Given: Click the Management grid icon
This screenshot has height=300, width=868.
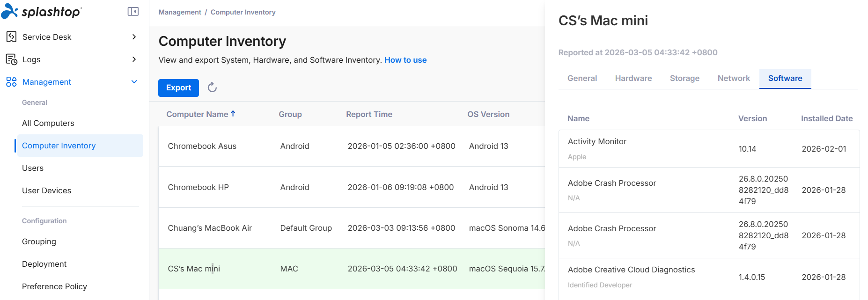Looking at the screenshot, I should tap(11, 82).
